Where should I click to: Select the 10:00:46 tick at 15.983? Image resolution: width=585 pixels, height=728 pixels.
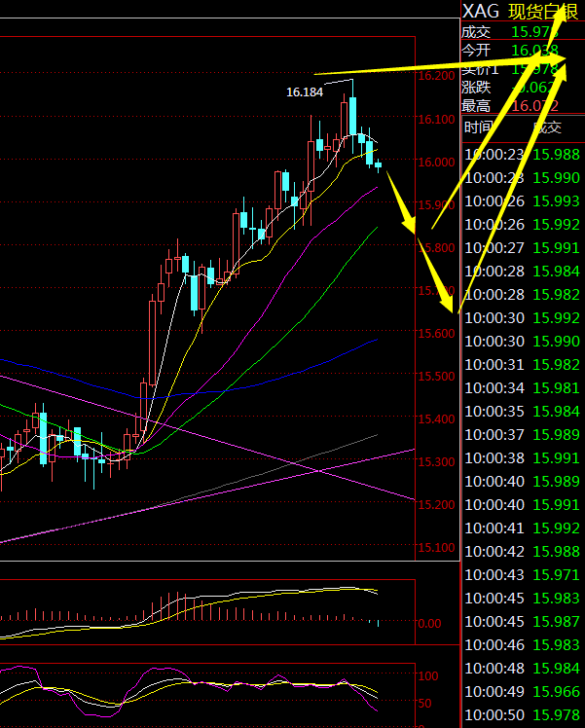coord(523,645)
